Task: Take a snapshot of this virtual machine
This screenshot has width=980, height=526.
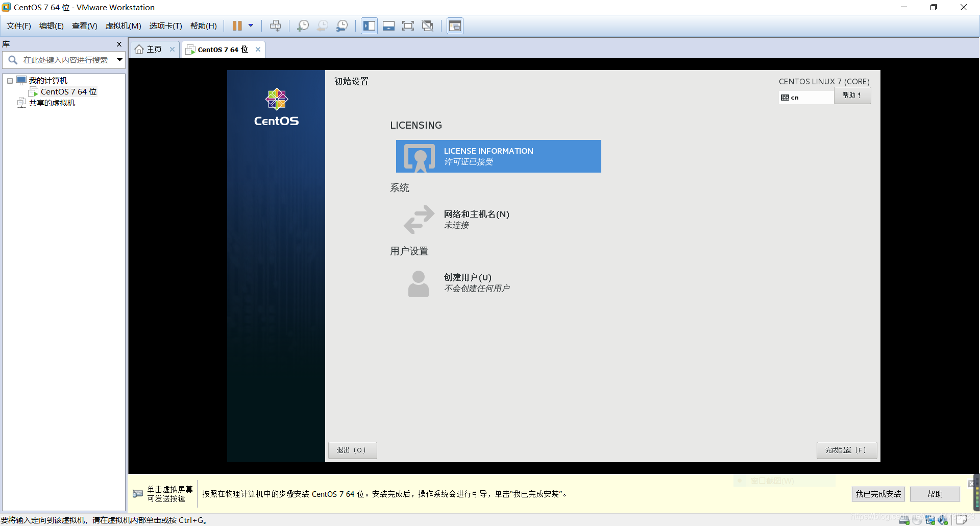Action: (x=303, y=26)
